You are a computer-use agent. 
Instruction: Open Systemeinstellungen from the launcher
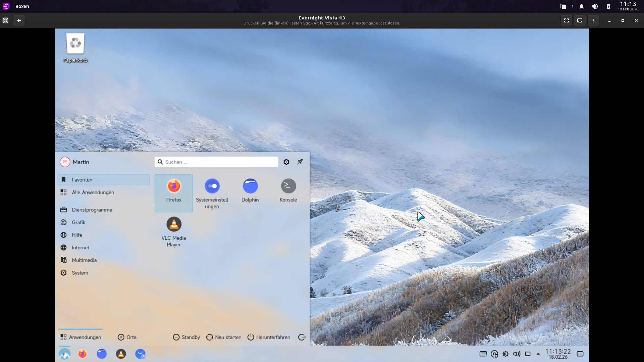point(212,192)
